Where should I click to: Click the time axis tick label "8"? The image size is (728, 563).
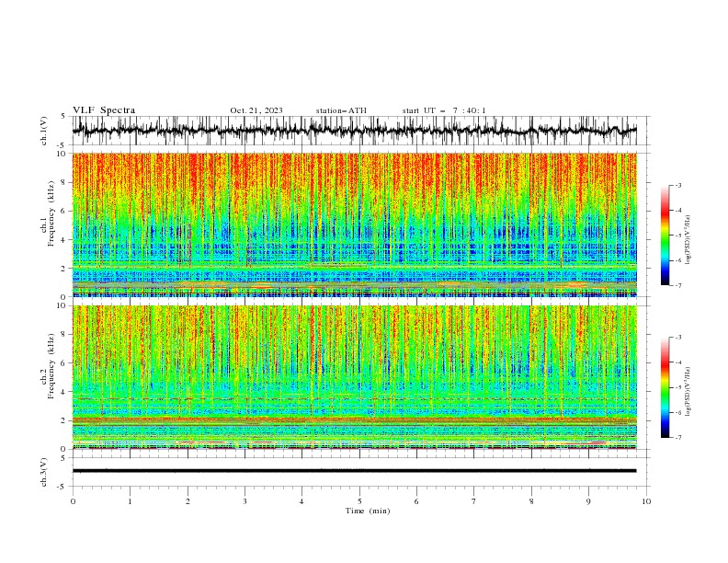click(531, 501)
